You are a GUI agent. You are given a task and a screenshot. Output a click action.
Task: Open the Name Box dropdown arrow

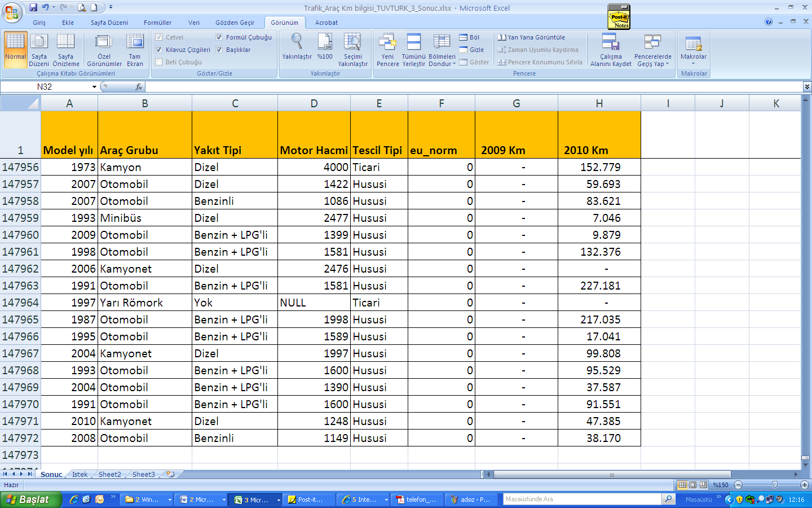[94, 87]
